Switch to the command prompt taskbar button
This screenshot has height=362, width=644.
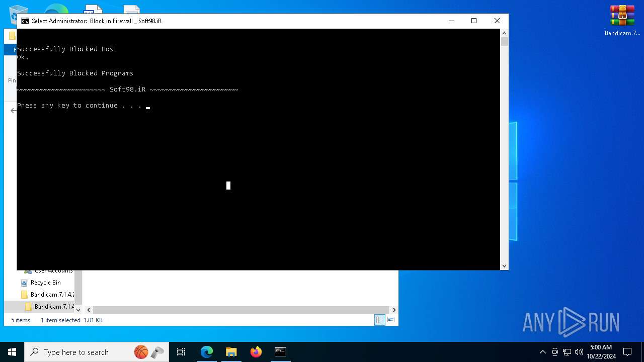pos(280,352)
